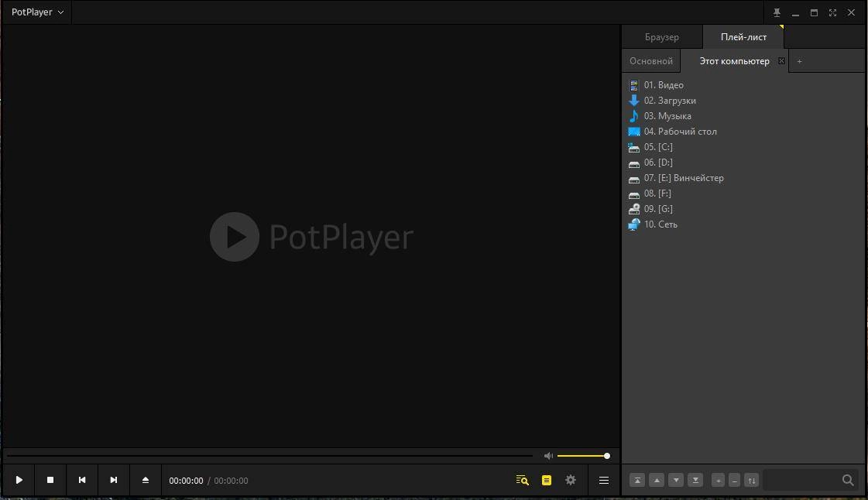This screenshot has width=868, height=500.
Task: Select the Этот компьютер playlist tab
Action: [x=734, y=61]
